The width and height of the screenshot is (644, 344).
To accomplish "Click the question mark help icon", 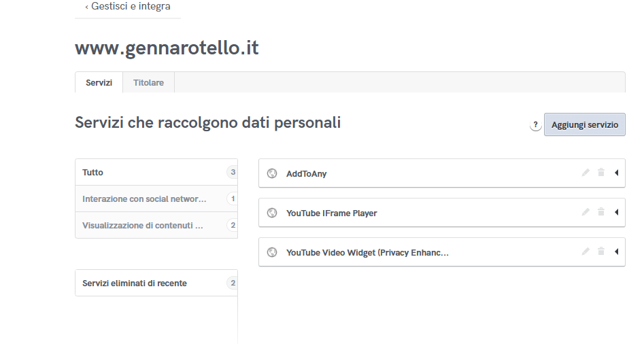I will (x=535, y=125).
